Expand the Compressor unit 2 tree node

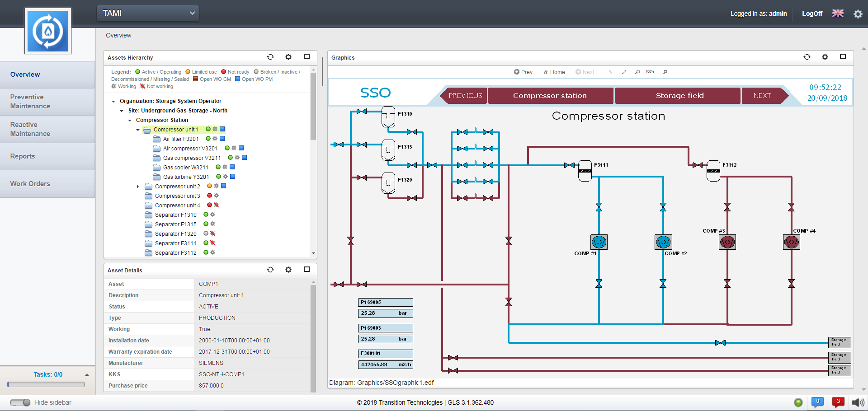(x=138, y=187)
